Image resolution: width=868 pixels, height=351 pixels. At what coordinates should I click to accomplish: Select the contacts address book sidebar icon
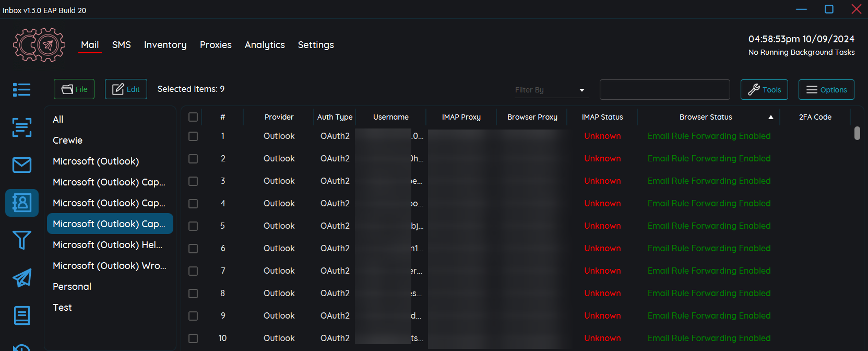click(21, 203)
